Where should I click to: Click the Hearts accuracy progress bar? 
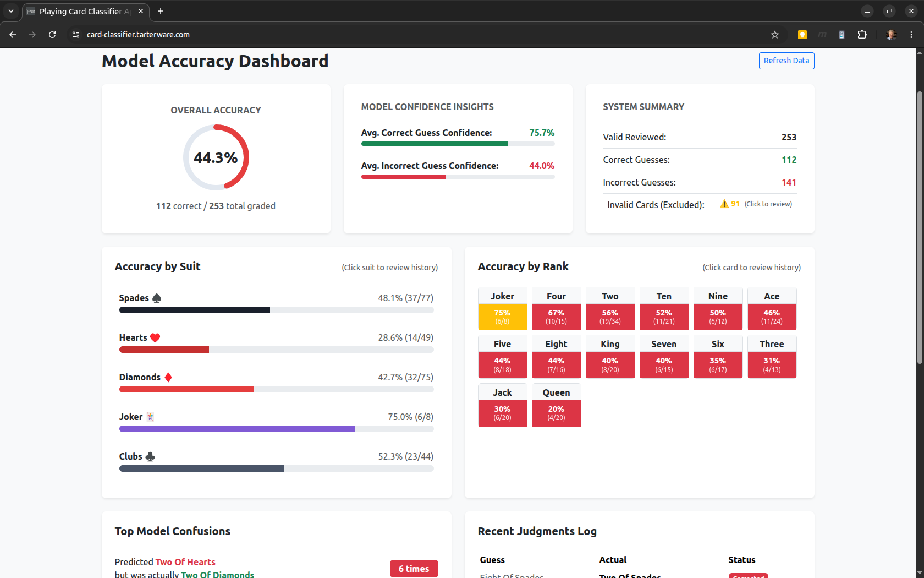point(276,350)
